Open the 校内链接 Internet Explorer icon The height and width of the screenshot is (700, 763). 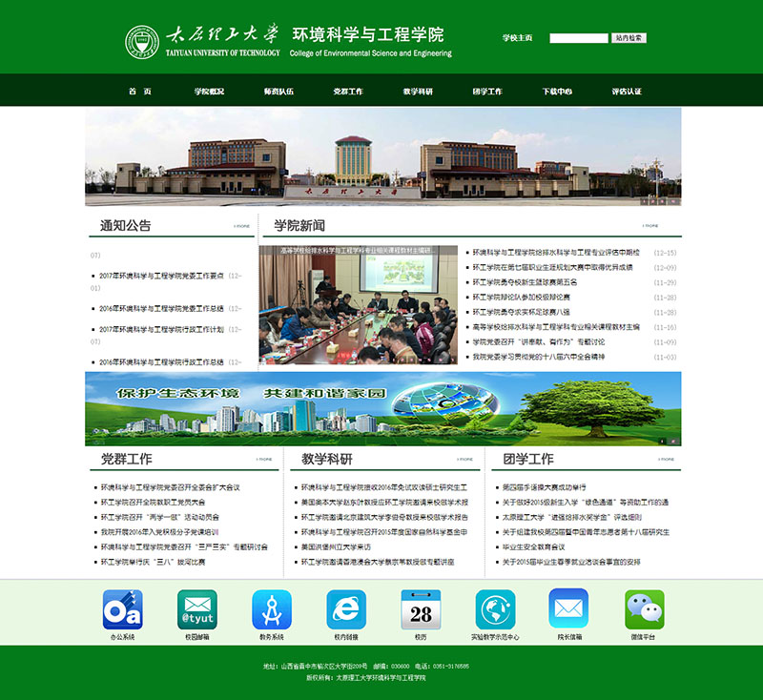346,609
